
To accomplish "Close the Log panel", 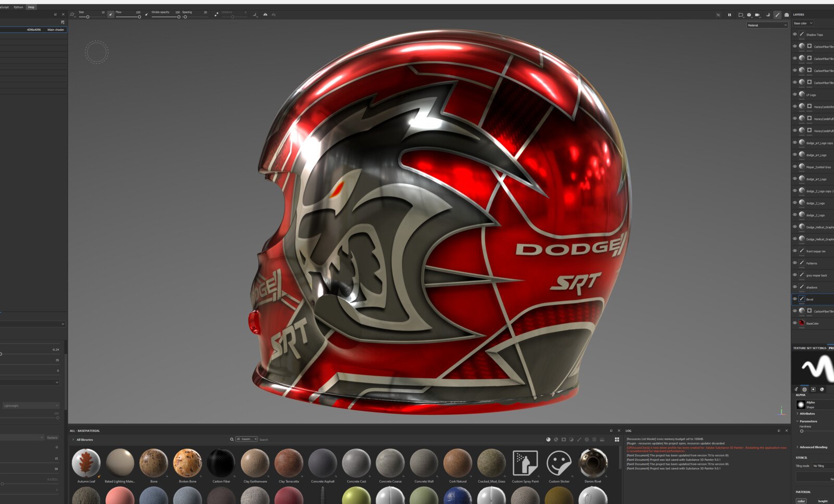I will [787, 431].
